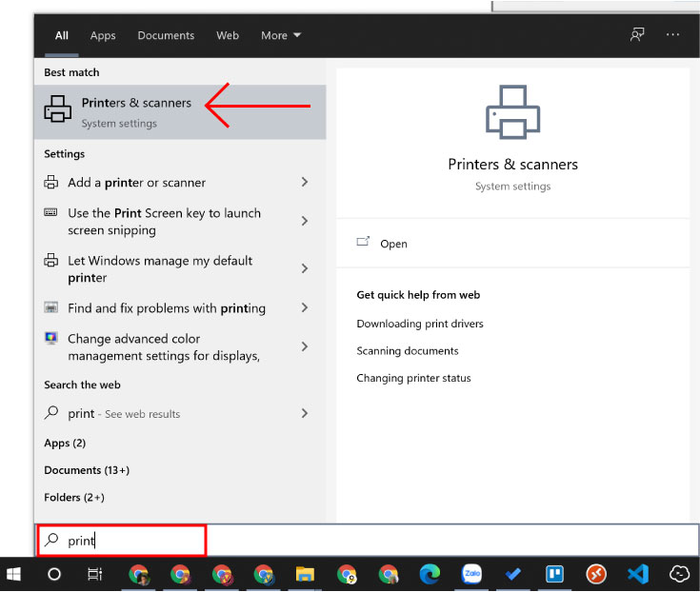Launch Visual Studio Code from the taskbar
Viewport: 700px width, 592px height.
[638, 574]
